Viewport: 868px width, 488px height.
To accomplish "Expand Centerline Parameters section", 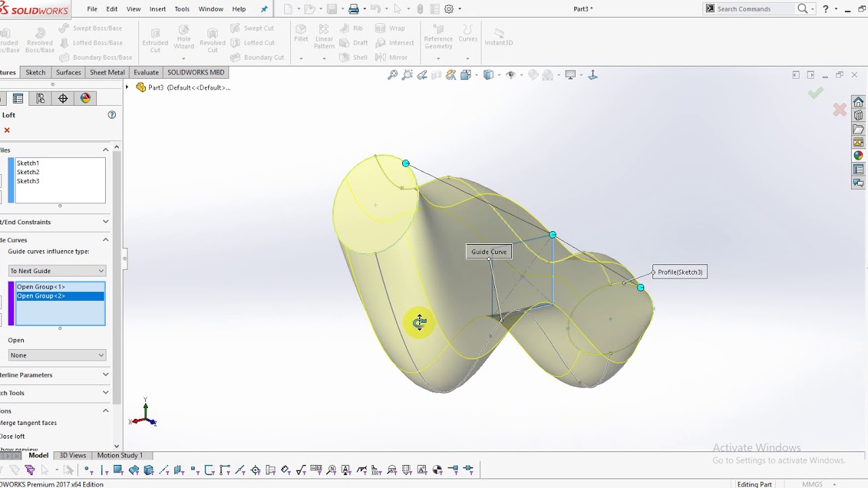I will tap(106, 375).
